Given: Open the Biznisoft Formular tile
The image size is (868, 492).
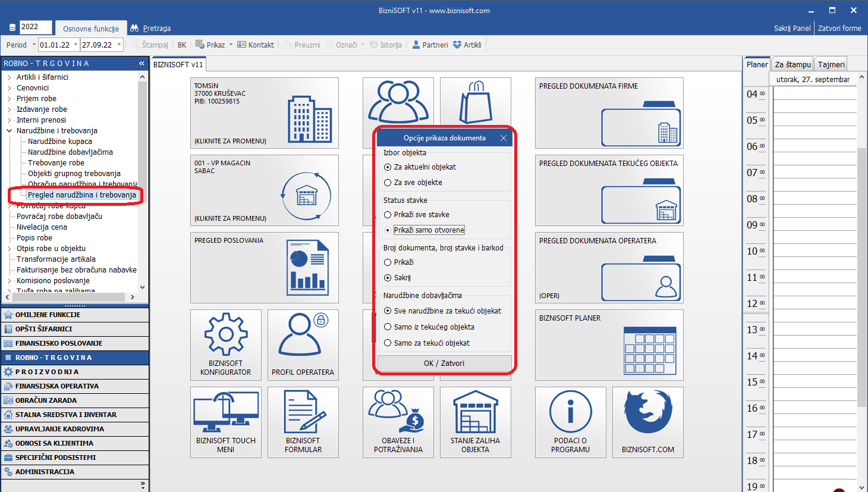Looking at the screenshot, I should click(x=303, y=422).
